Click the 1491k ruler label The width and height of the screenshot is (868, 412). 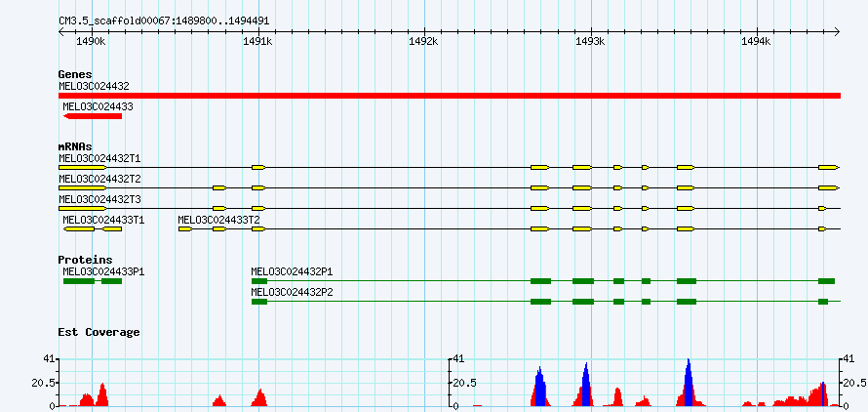click(x=258, y=41)
